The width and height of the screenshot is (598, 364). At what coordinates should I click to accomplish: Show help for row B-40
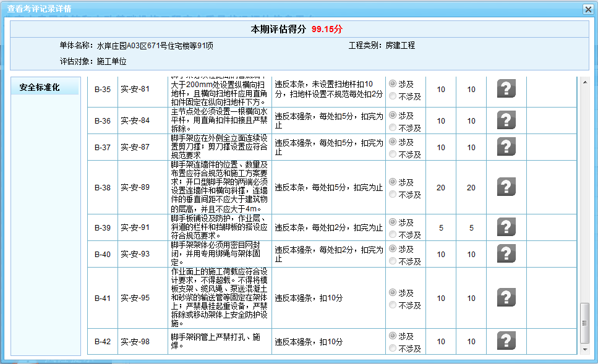point(506,254)
